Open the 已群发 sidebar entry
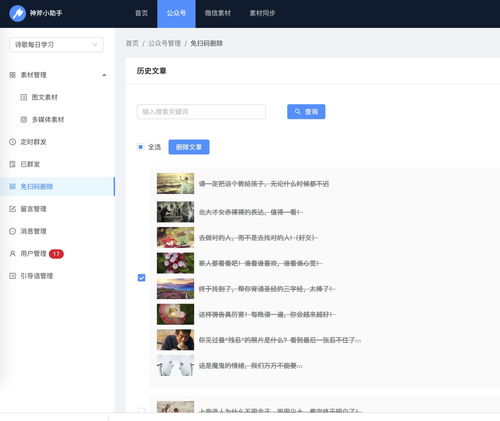The height and width of the screenshot is (421, 500). (x=30, y=164)
